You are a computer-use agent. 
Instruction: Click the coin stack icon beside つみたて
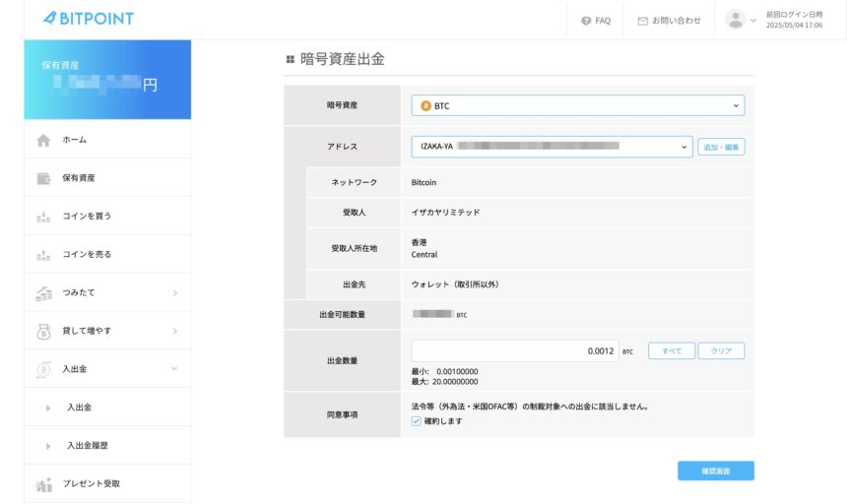click(x=43, y=293)
